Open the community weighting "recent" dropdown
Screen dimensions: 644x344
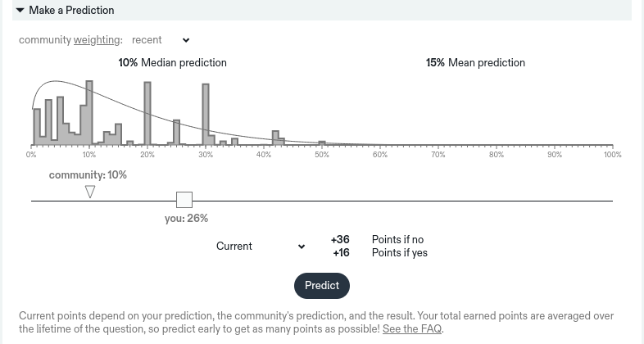coord(161,40)
